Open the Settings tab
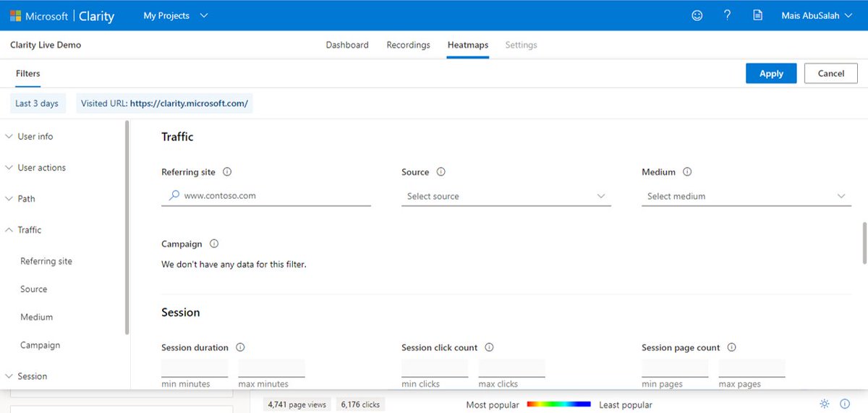The height and width of the screenshot is (413, 868). pos(521,45)
